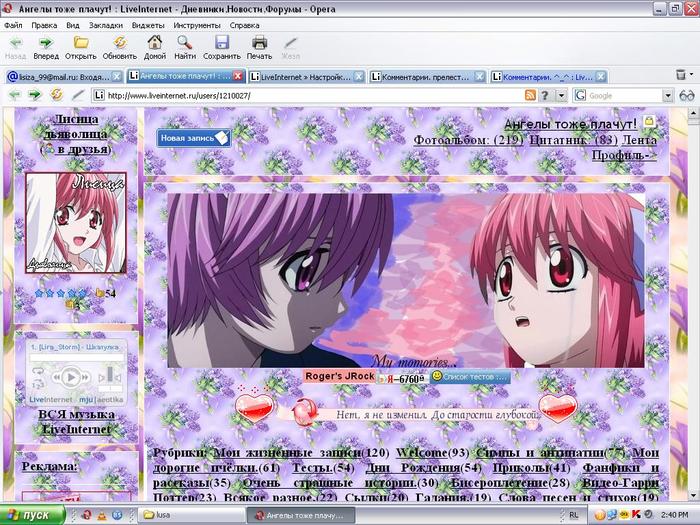Click the glasses icon right of search
The width and height of the screenshot is (700, 525).
[x=687, y=95]
